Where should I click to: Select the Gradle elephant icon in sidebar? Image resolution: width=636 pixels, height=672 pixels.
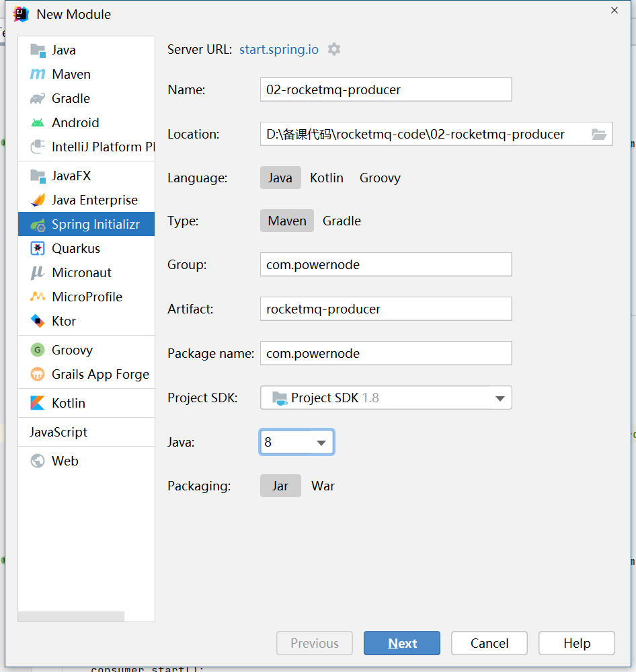38,99
